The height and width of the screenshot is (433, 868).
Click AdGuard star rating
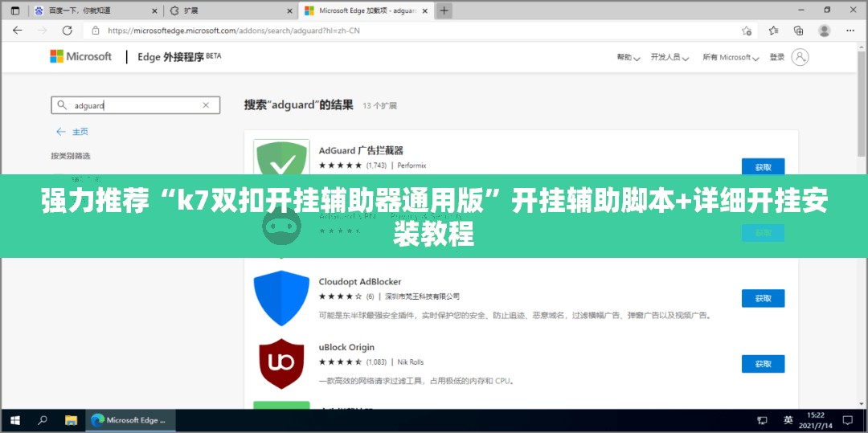click(340, 165)
